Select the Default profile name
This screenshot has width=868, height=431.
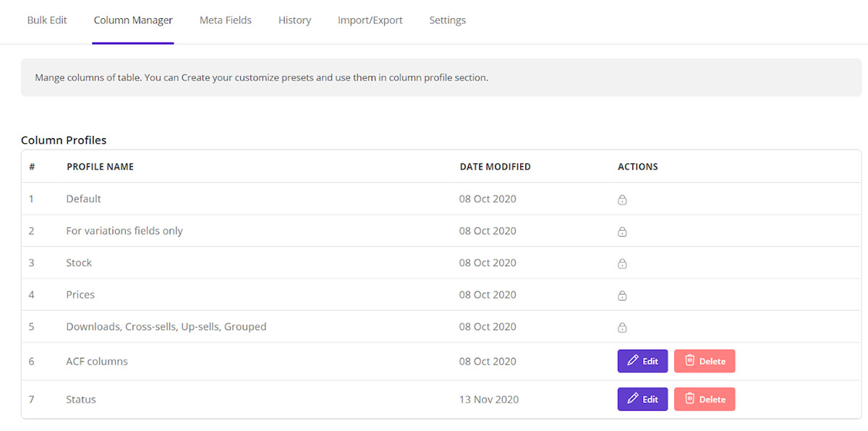(84, 199)
